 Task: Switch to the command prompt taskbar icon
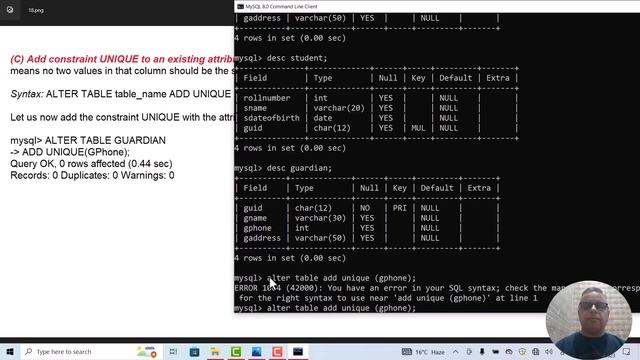pos(298,351)
